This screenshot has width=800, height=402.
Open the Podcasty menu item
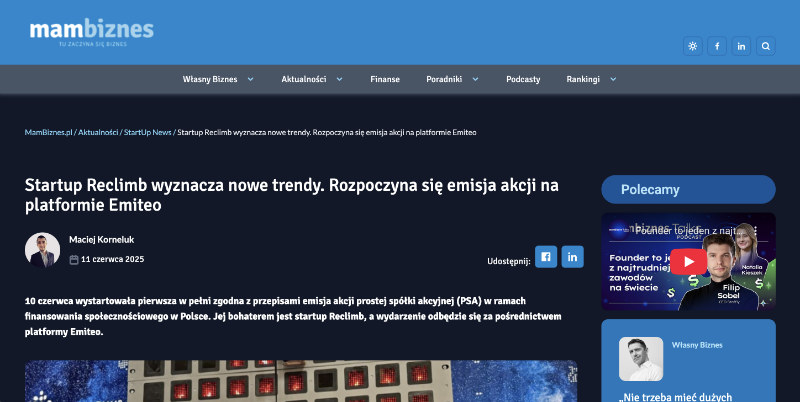click(x=523, y=79)
